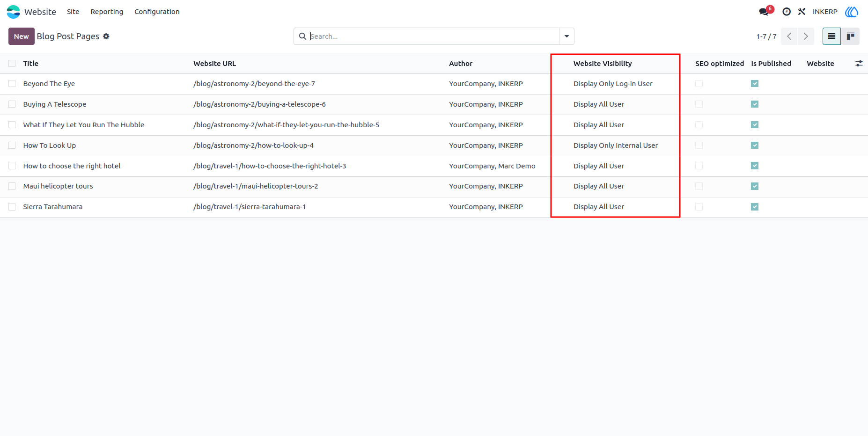Screen dimensions: 868x436
Task: Open the Site menu
Action: 73,12
